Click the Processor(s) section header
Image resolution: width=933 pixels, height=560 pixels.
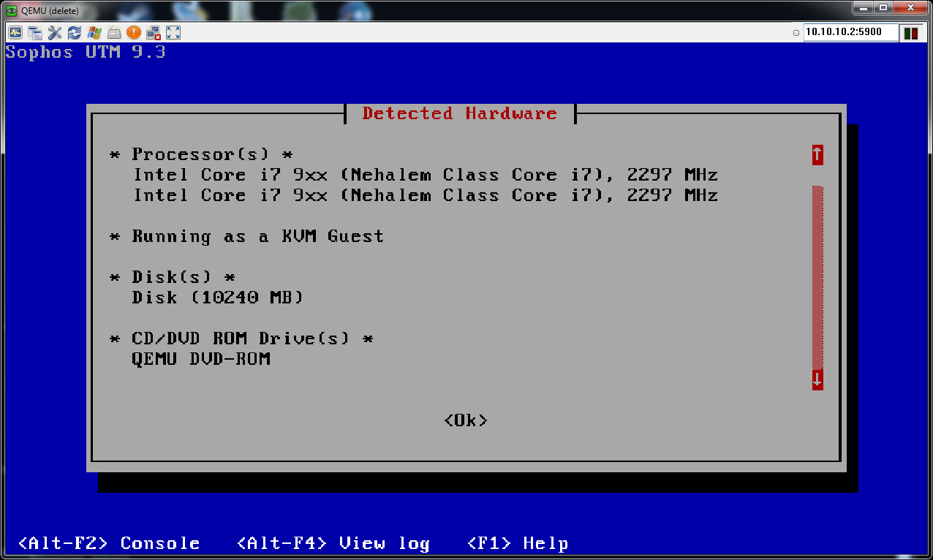pos(201,154)
